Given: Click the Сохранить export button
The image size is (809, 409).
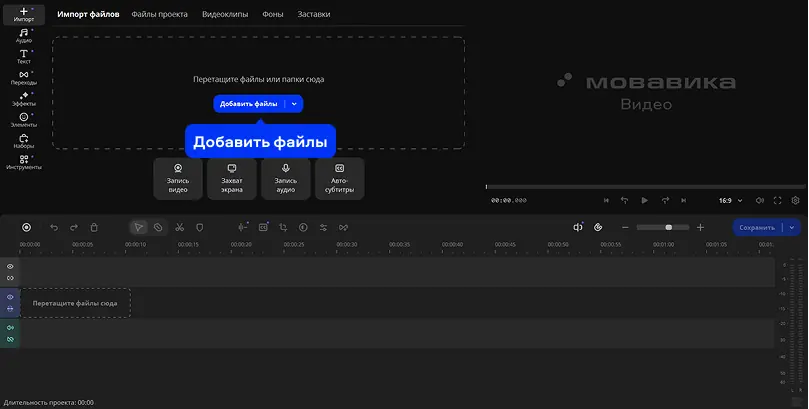Looking at the screenshot, I should [757, 227].
